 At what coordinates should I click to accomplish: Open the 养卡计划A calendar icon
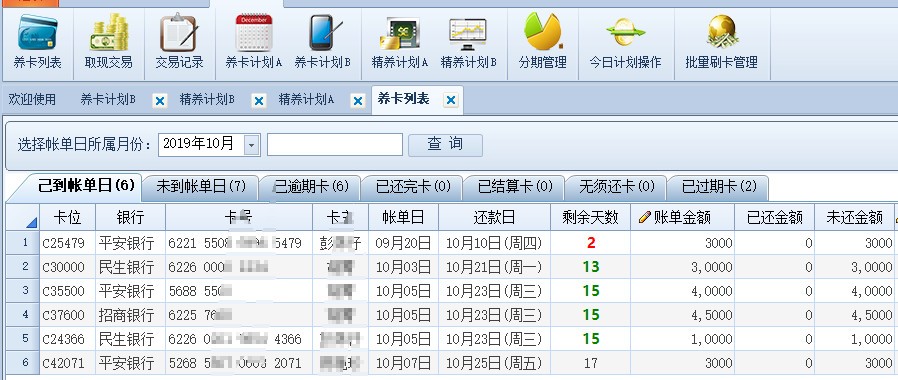253,33
